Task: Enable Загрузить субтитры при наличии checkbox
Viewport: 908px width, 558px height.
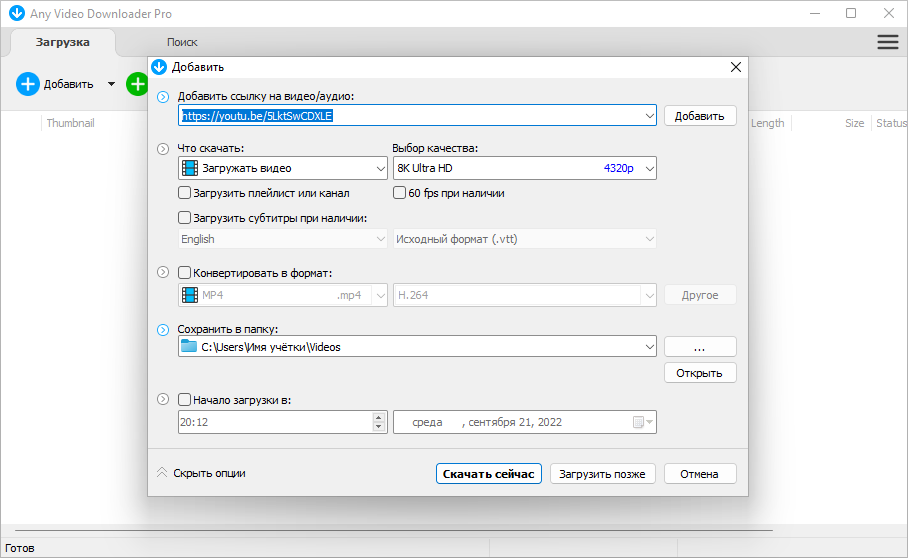Action: 184,218
